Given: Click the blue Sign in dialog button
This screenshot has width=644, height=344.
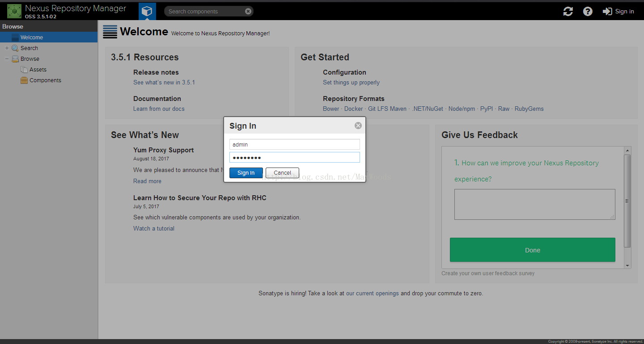Looking at the screenshot, I should pos(246,173).
